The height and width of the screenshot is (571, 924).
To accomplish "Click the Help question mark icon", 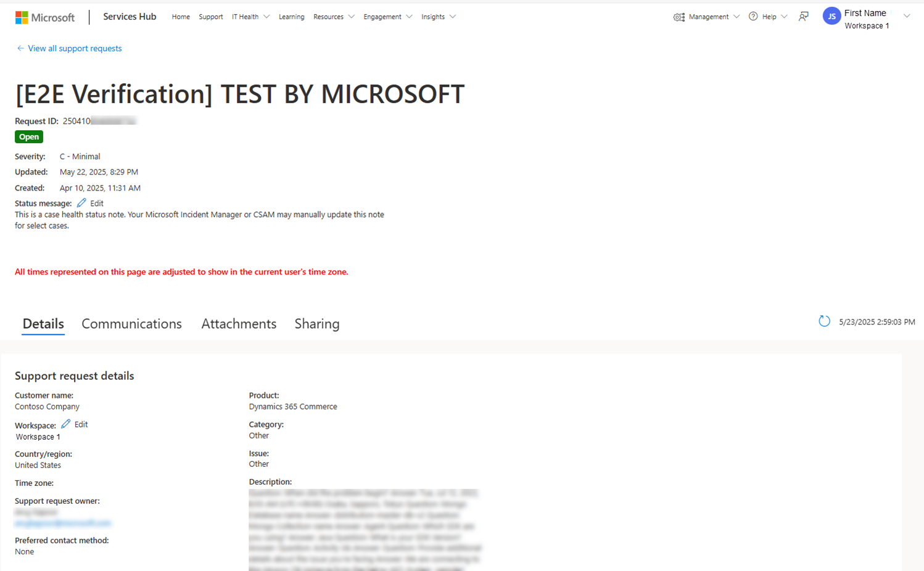I will 753,17.
